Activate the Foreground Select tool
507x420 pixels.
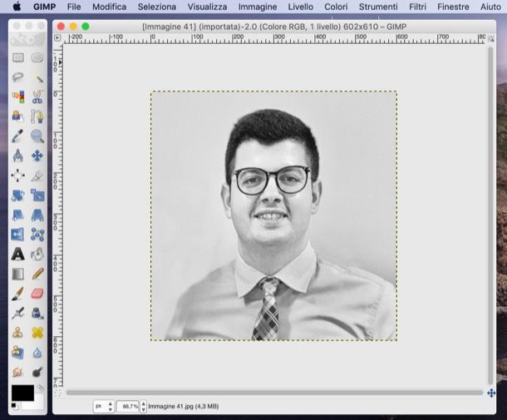[18, 116]
